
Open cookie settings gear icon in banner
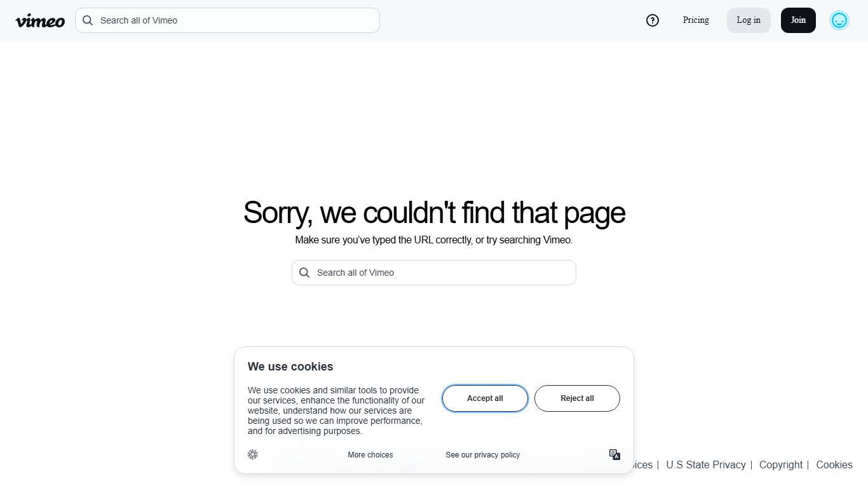253,454
